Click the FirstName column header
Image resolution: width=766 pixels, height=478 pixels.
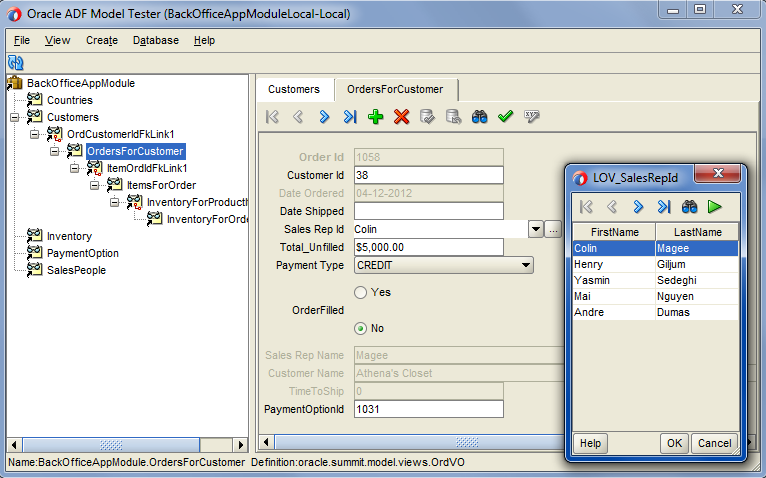[x=615, y=232]
